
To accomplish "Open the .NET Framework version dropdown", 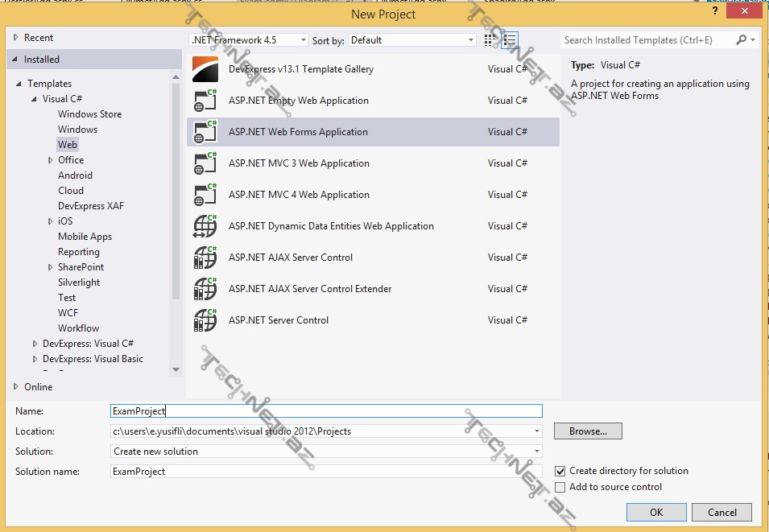I will [248, 40].
